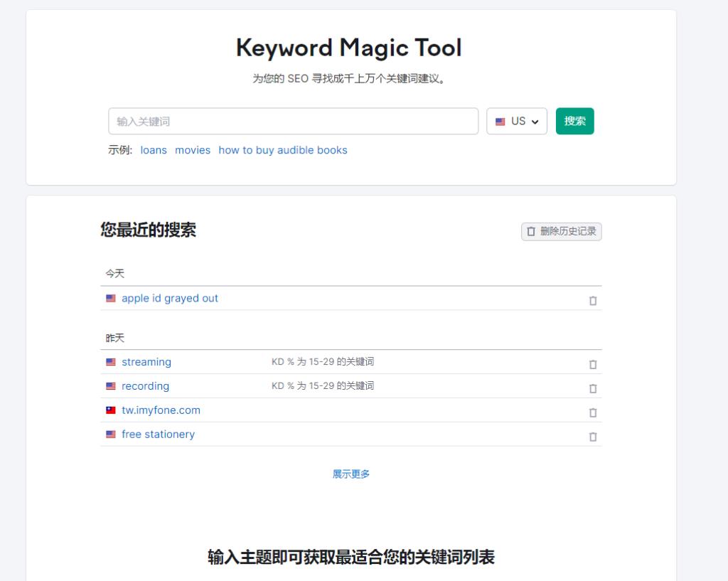Delete the 'recording' search history entry
Screen dimensions: 728x581
click(x=592, y=388)
